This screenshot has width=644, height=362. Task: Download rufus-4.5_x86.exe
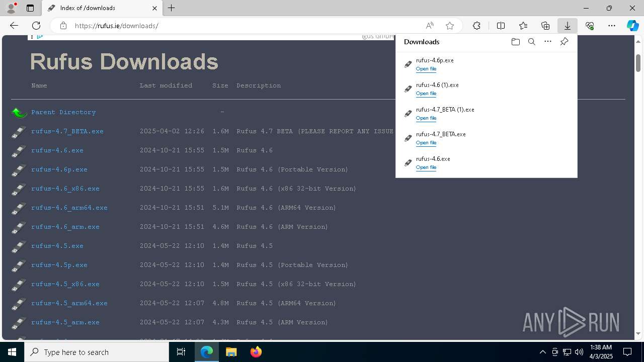[65, 284]
